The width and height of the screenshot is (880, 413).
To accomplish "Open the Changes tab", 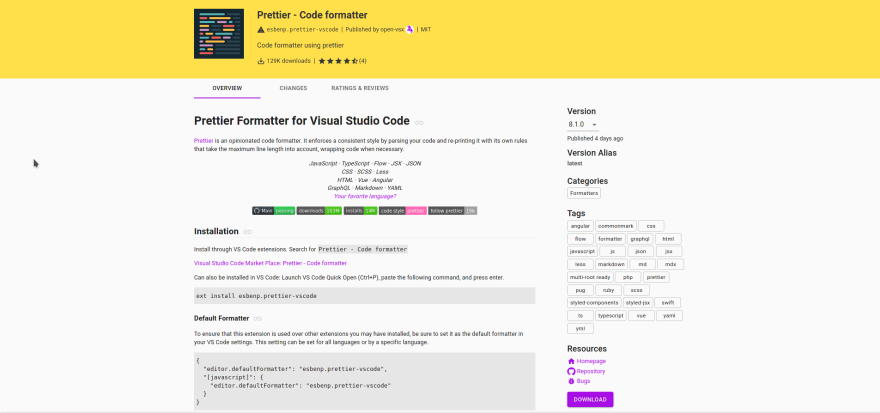I will [x=293, y=89].
